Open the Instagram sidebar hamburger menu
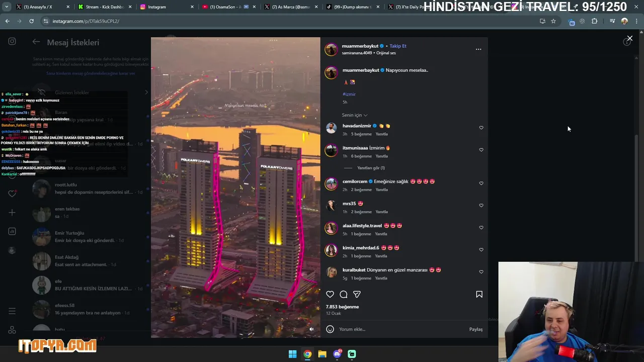Image resolution: width=644 pixels, height=362 pixels. point(12,311)
